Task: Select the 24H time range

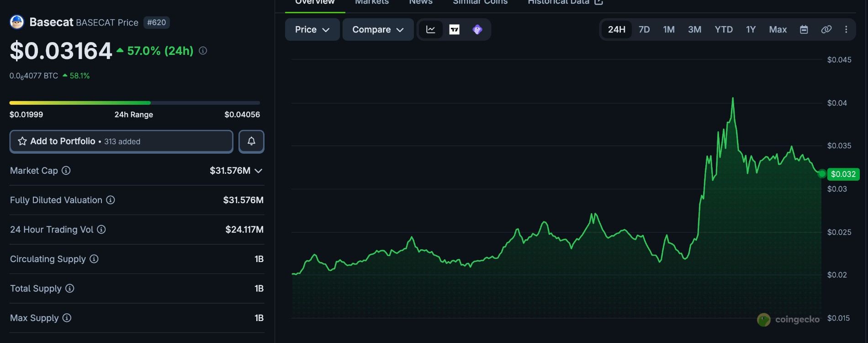Action: (x=616, y=30)
